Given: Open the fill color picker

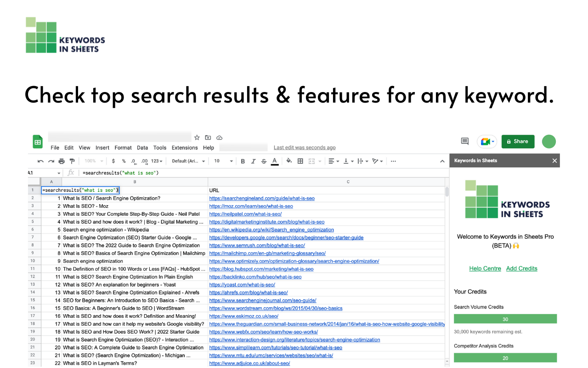Looking at the screenshot, I should pyautogui.click(x=289, y=161).
